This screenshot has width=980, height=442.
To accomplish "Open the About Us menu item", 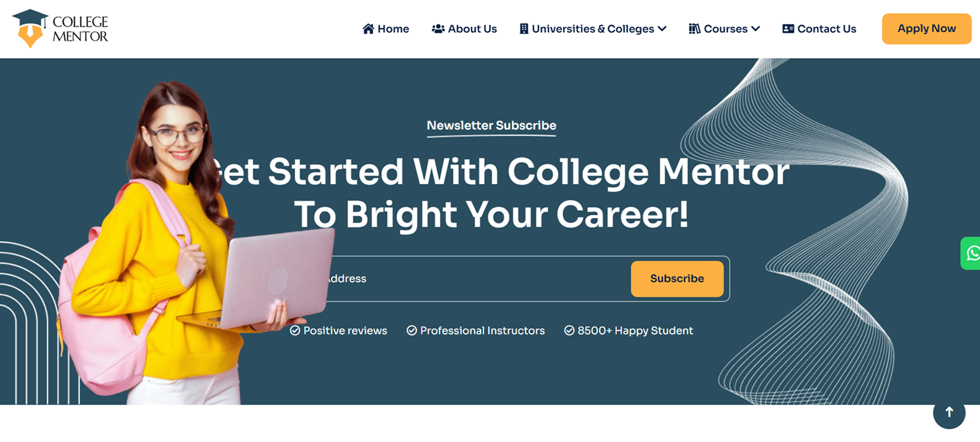I will point(472,29).
